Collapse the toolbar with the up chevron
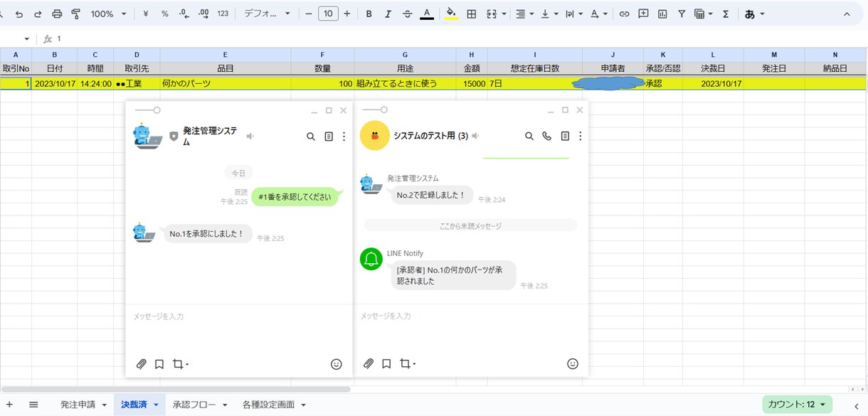868x416 pixels. (x=847, y=14)
